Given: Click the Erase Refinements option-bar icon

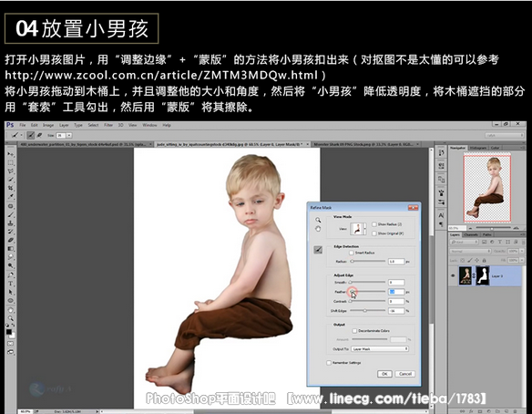Looking at the screenshot, I should click(39, 135).
